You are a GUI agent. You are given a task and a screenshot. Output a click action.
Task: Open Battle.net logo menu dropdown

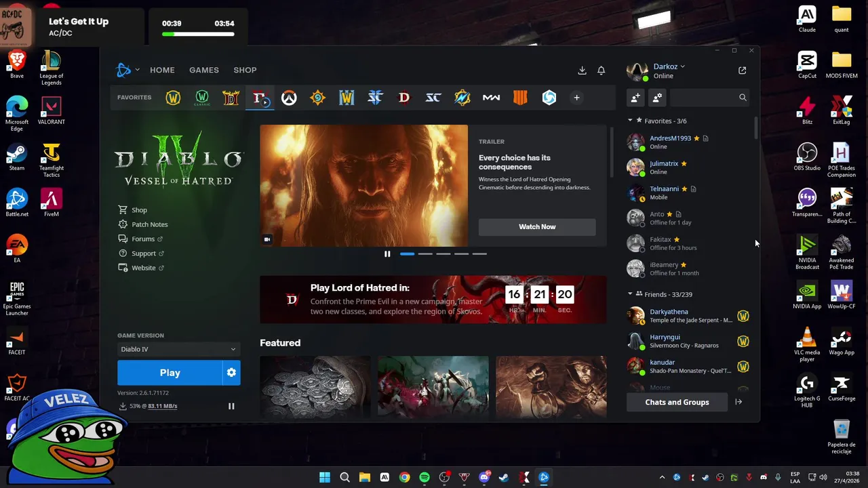pos(127,70)
